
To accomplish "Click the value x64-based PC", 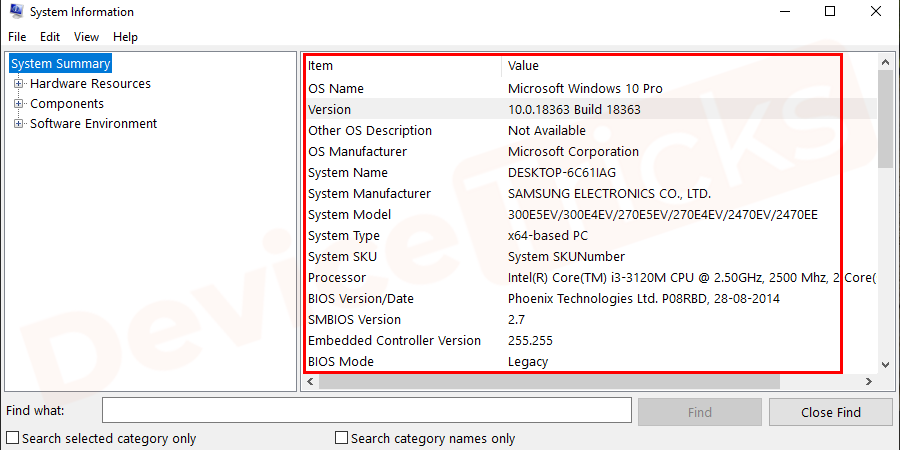I will [x=548, y=236].
